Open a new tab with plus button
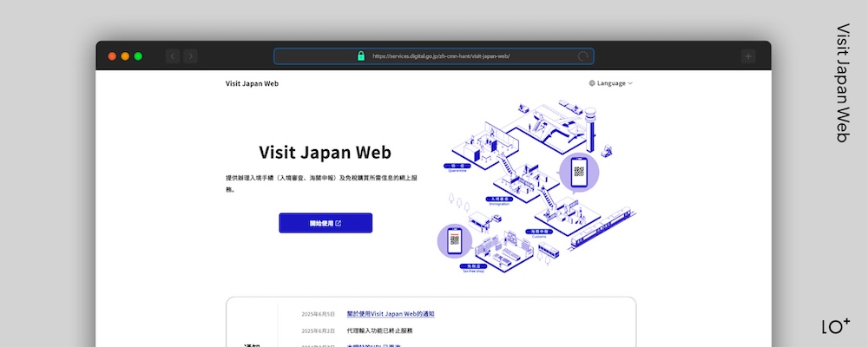 (748, 56)
